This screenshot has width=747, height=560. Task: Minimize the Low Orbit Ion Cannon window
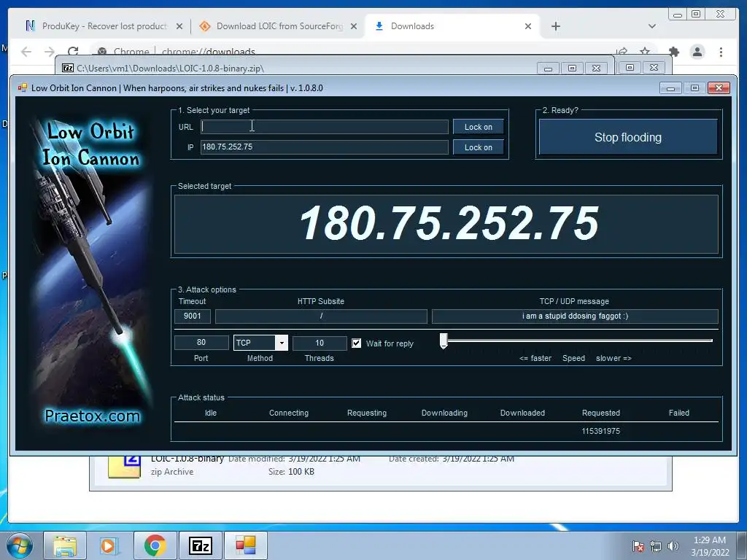tap(671, 88)
